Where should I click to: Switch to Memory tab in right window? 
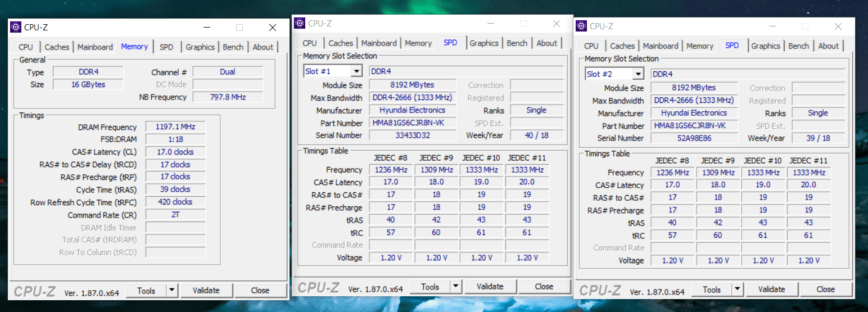coord(700,46)
